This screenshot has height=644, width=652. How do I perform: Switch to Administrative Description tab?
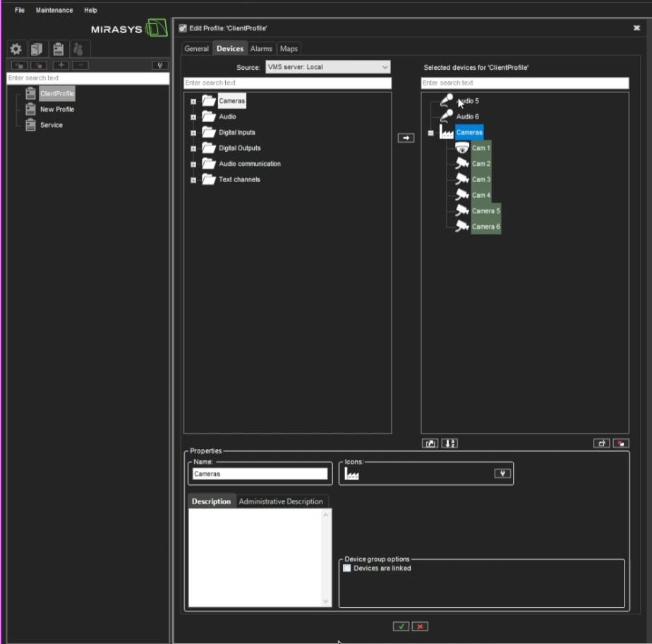click(280, 501)
